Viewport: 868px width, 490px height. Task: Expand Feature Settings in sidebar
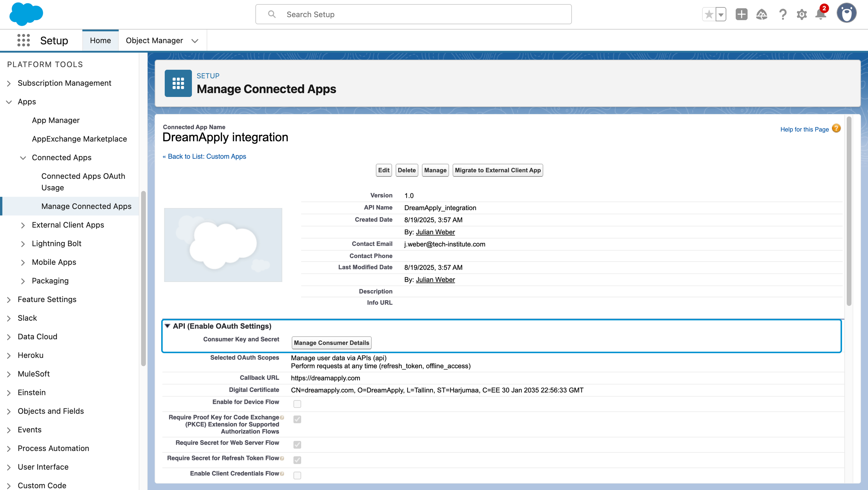(x=9, y=300)
